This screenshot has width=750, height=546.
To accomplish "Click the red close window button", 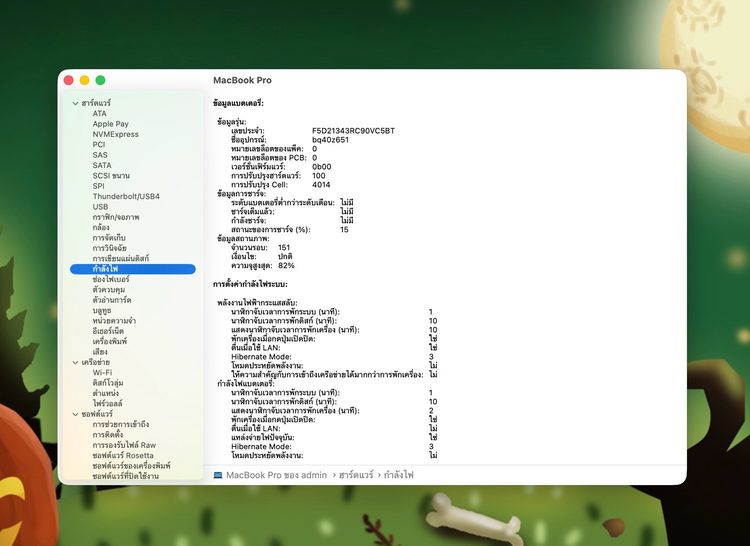I will tap(68, 80).
